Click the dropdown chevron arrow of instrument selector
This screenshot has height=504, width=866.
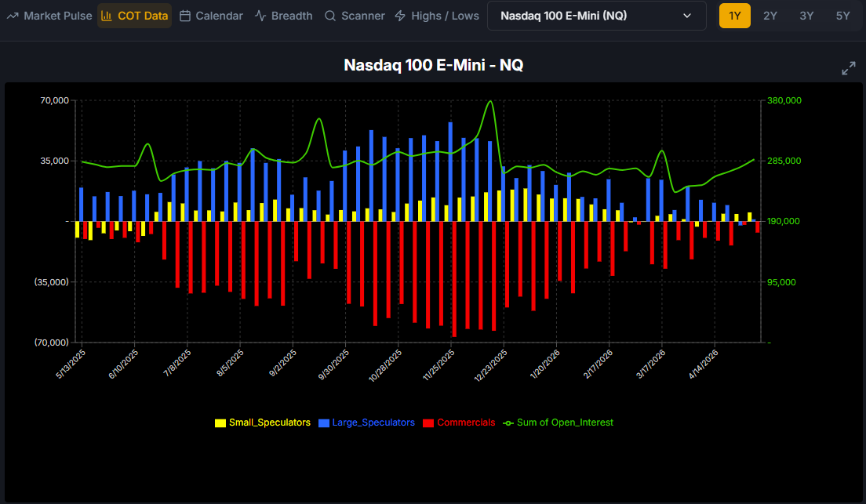click(687, 16)
